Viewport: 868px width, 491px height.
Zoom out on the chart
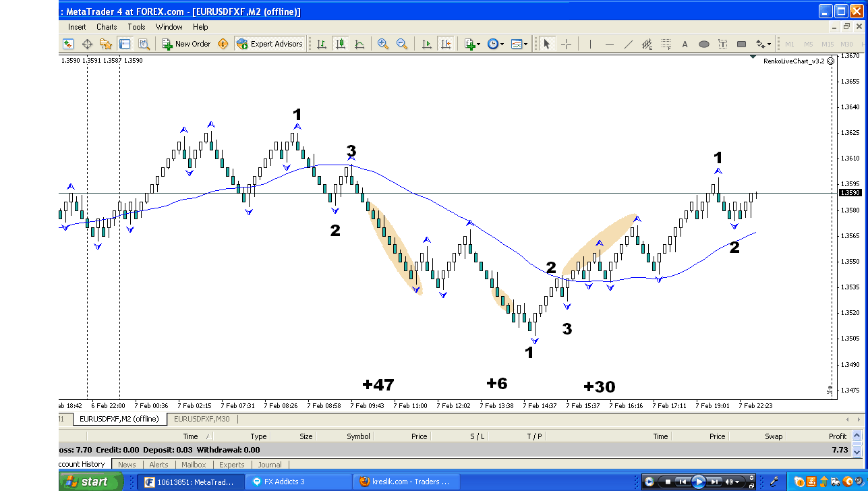coord(402,44)
